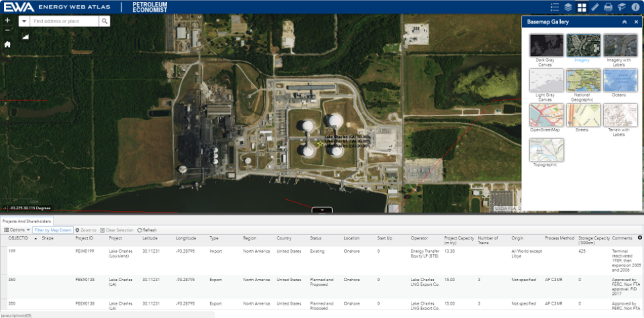Viewport: 644px width, 318px height.
Task: Sort by the OBJECTID column header
Action: coord(18,238)
